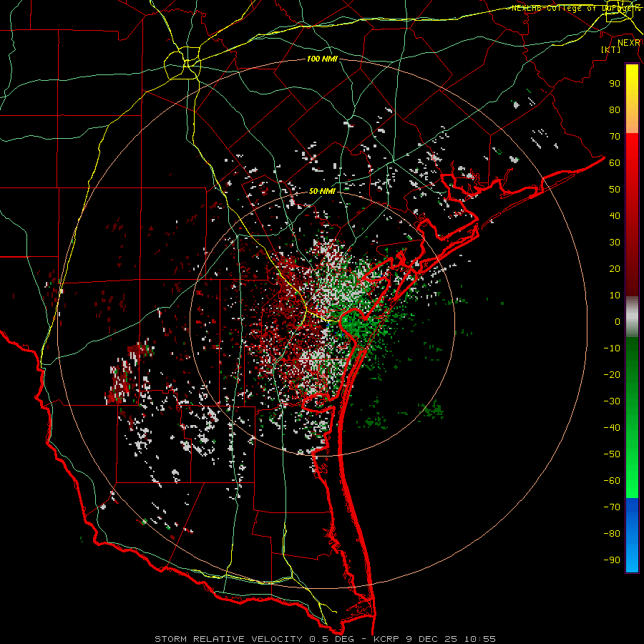Click the 20 value on the velocity scale
The image size is (644, 644).
[x=615, y=268]
